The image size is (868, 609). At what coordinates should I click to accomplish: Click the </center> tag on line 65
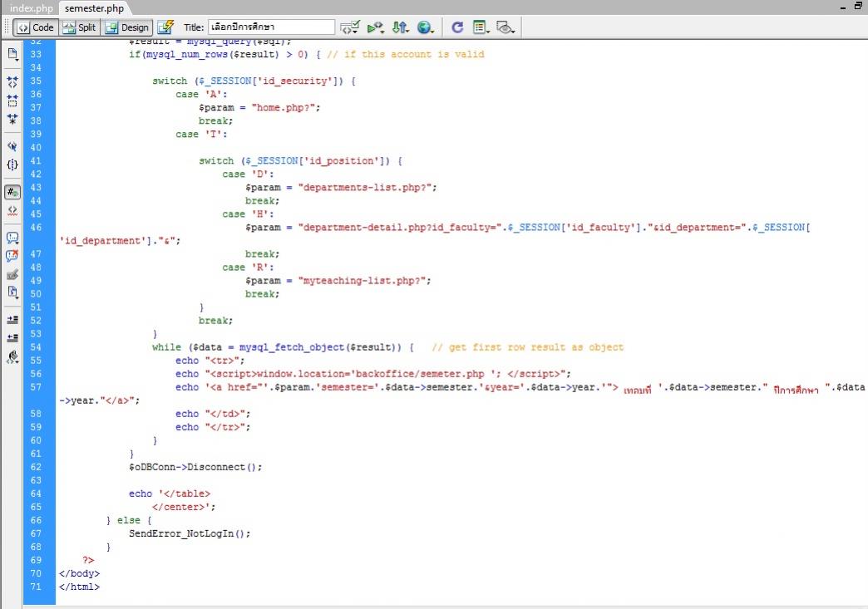[x=179, y=508]
